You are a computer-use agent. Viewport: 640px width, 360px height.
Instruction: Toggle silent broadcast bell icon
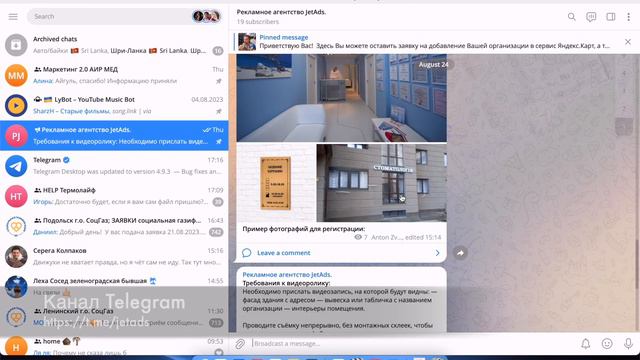[x=586, y=344]
